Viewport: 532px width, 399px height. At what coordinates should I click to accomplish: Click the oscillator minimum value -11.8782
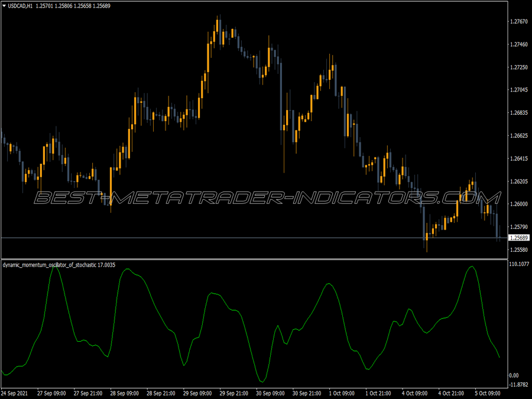click(519, 384)
